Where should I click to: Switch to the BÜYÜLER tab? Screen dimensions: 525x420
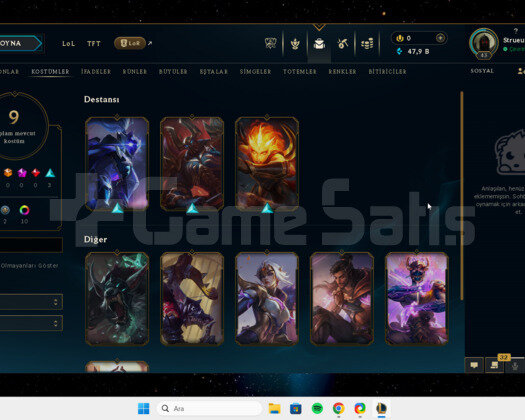pyautogui.click(x=173, y=71)
